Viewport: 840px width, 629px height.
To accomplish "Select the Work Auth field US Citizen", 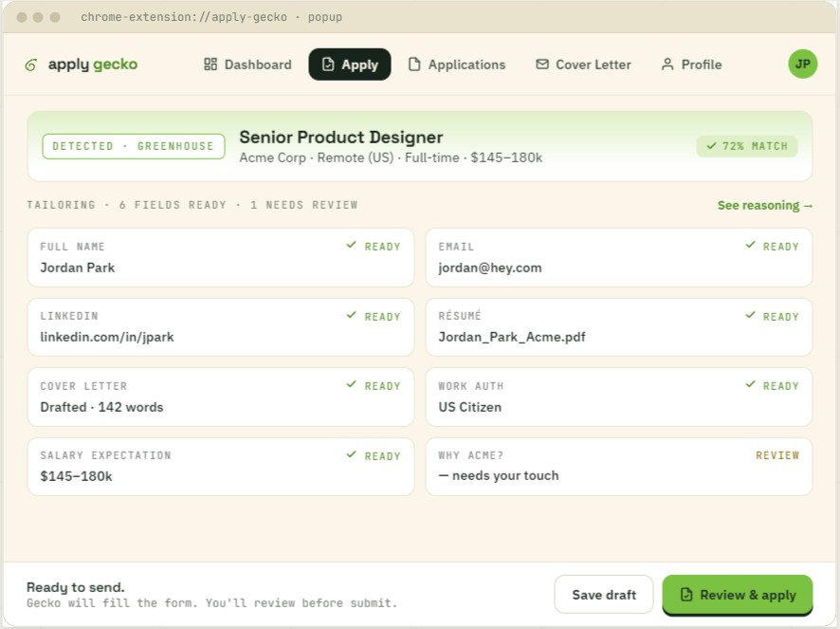I will coord(619,397).
